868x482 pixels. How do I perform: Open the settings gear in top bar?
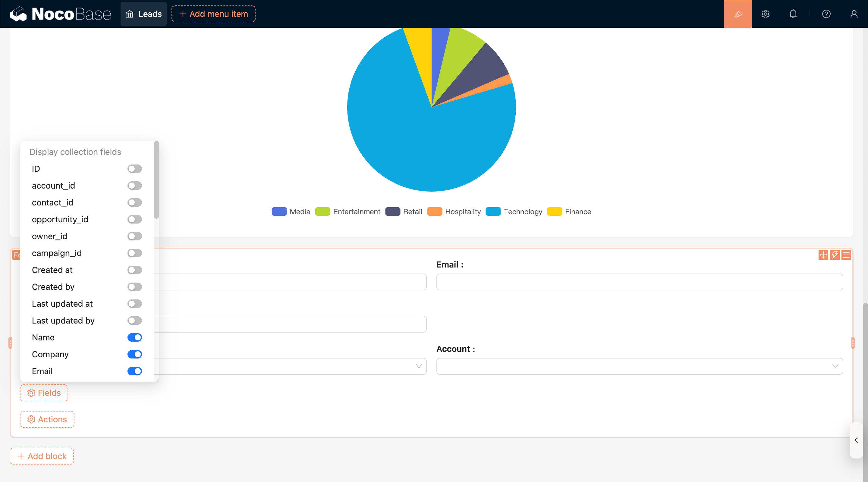point(765,14)
